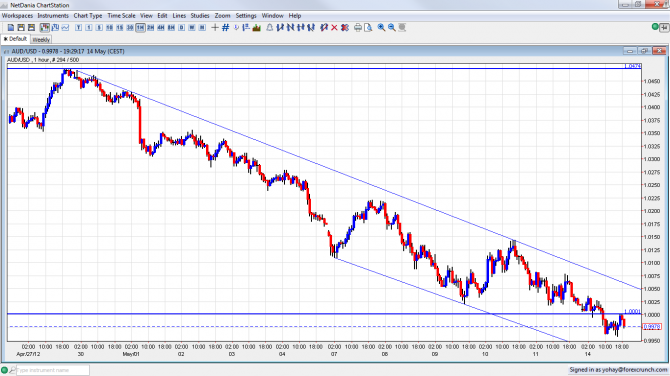Select the bar chart type icon
The width and height of the screenshot is (670, 376).
point(55,27)
